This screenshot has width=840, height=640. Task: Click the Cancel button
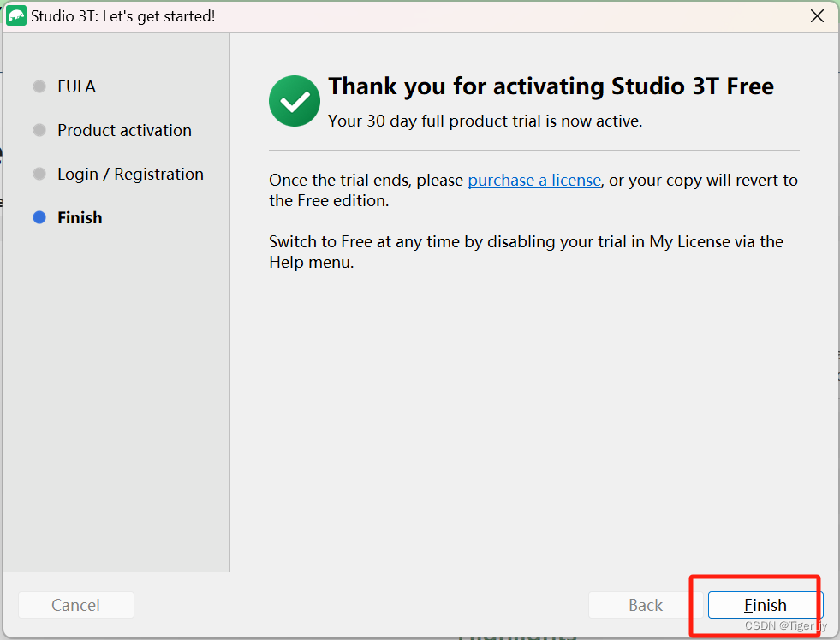click(x=75, y=605)
